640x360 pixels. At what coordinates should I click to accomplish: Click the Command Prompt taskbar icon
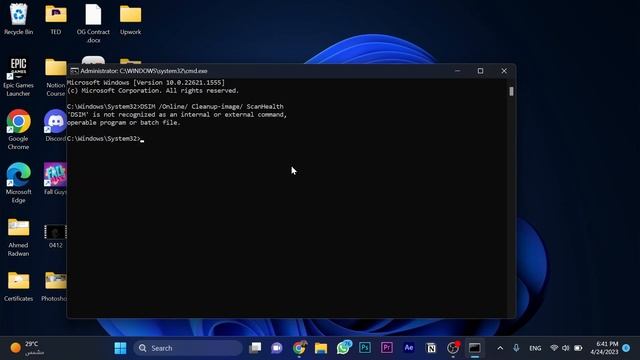pyautogui.click(x=474, y=348)
